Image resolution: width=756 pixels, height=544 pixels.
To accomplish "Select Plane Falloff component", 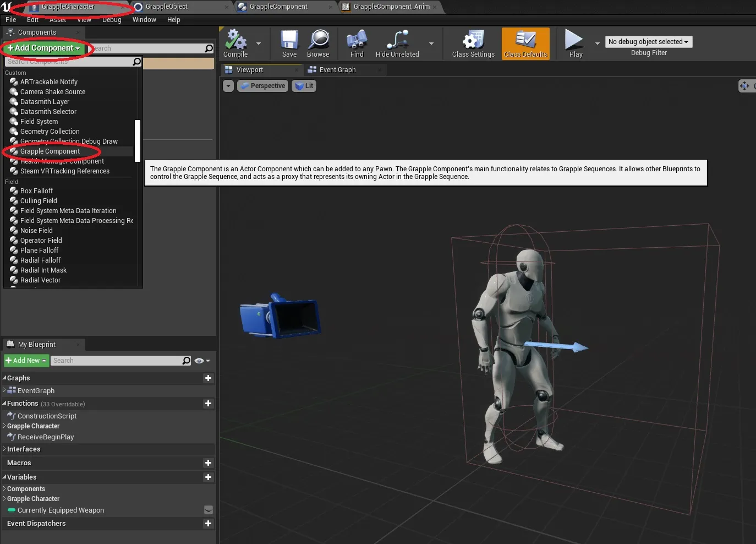I will pos(39,251).
